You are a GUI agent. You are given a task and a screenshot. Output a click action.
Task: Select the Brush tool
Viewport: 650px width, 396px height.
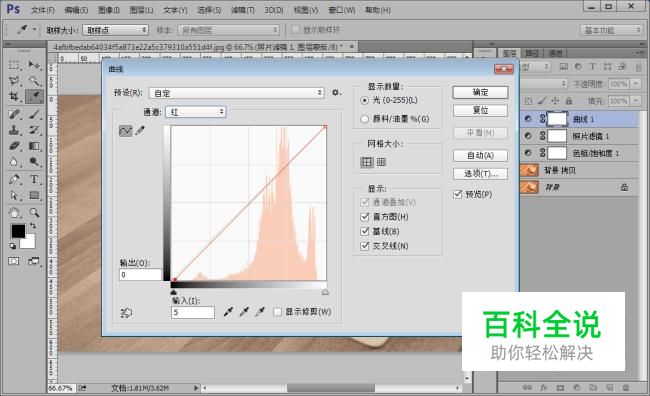pyautogui.click(x=34, y=114)
